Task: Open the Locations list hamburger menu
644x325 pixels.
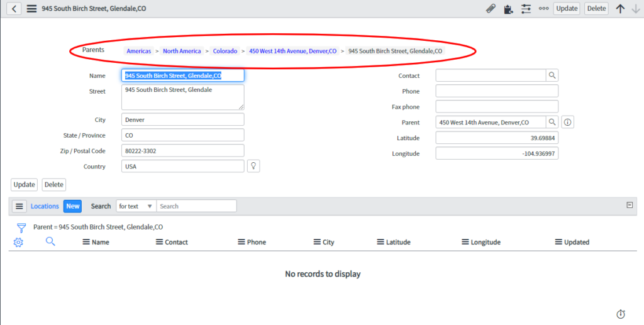Action: [x=19, y=206]
